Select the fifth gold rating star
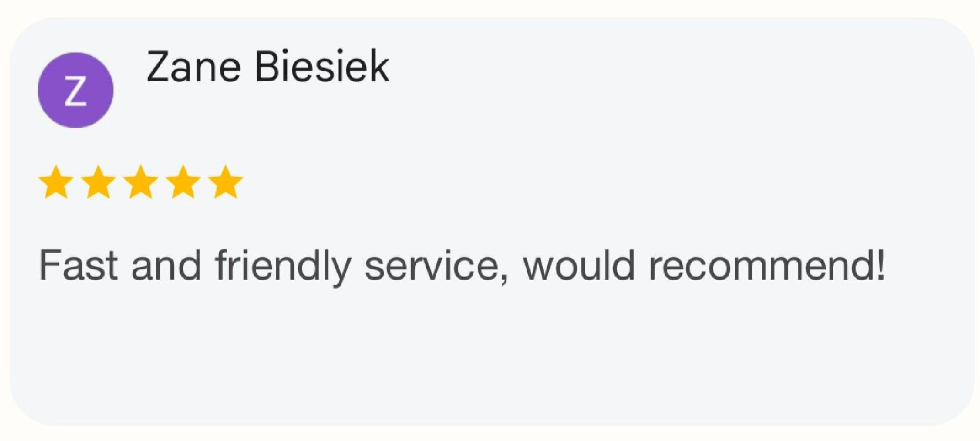 click(226, 183)
